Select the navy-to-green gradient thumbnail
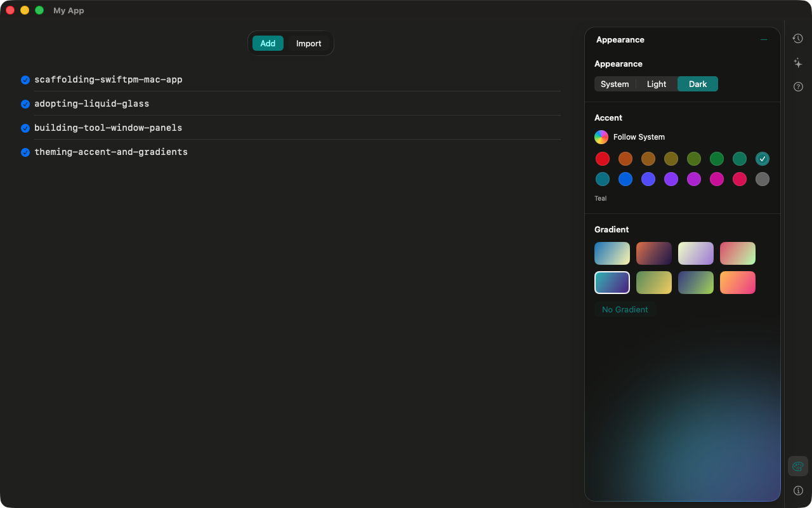 696,283
